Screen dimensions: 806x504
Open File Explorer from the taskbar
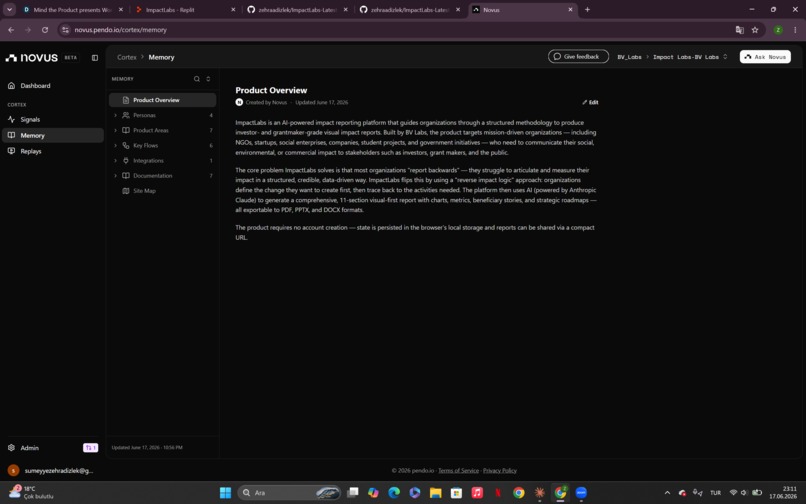click(x=436, y=493)
